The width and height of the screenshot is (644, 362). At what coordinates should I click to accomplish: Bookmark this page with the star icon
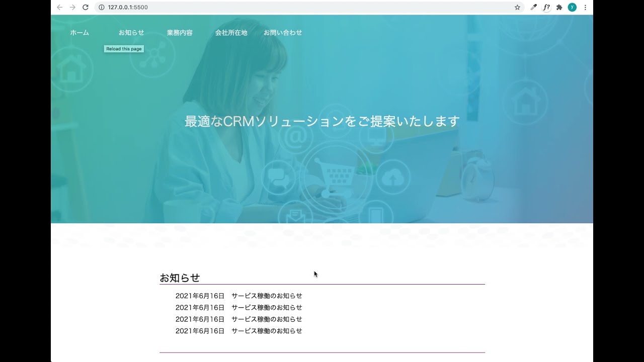coord(517,7)
